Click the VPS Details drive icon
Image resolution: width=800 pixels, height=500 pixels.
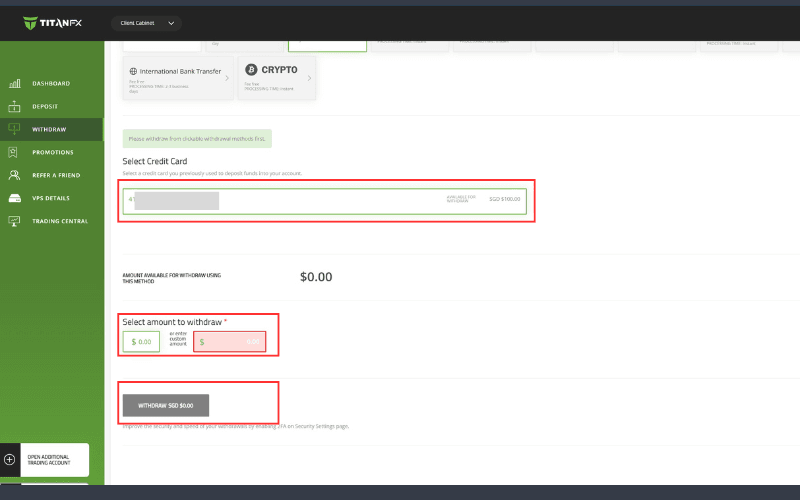[x=14, y=198]
